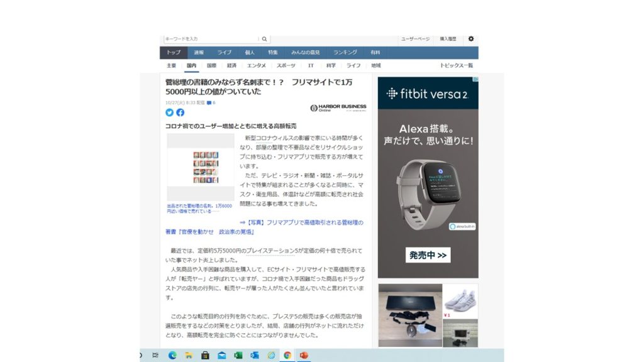This screenshot has height=362, width=644.
Task: Select the 速報 tab in navigation
Action: click(x=199, y=53)
